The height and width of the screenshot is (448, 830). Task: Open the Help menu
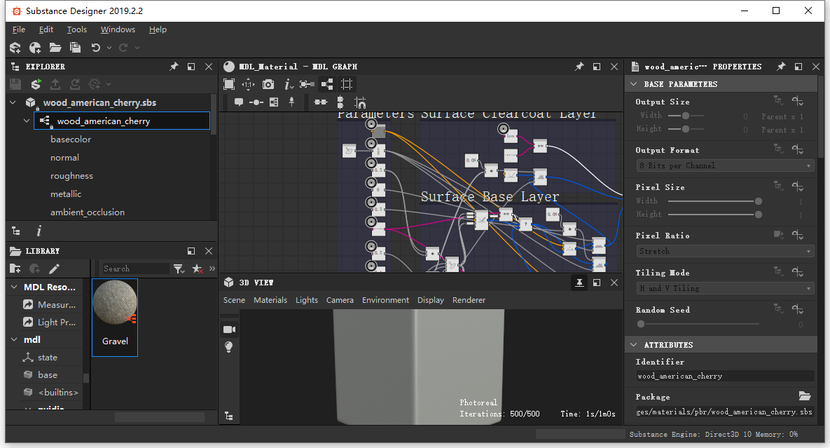point(158,30)
